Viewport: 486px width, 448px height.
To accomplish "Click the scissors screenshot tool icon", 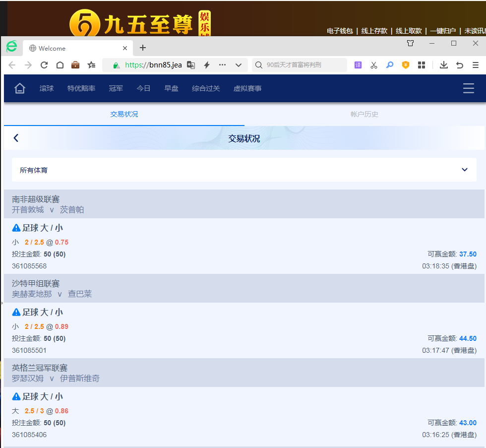I will click(x=374, y=65).
